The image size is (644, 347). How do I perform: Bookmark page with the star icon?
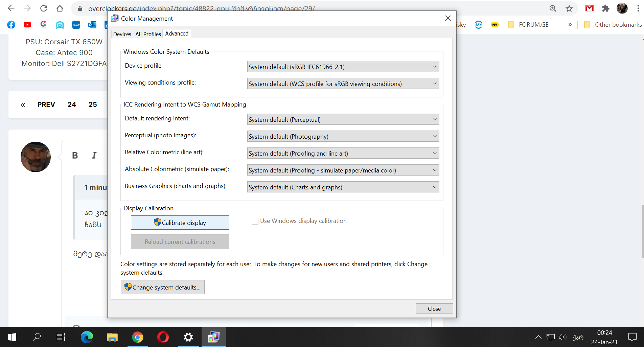pyautogui.click(x=569, y=8)
